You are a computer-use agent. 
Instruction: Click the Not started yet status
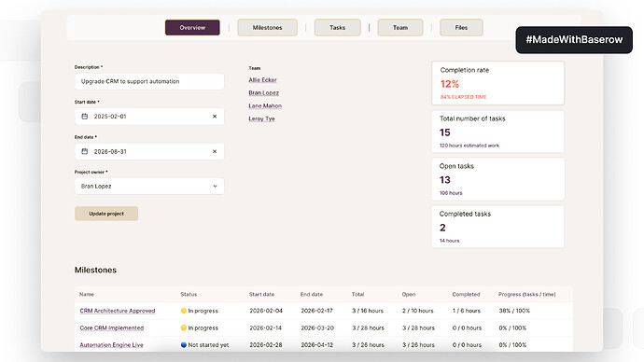[204, 345]
